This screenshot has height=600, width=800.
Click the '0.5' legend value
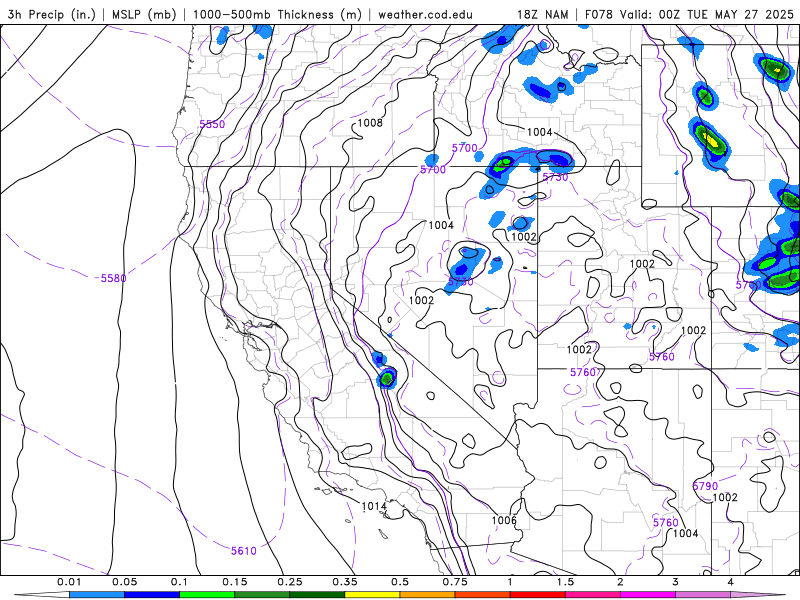pyautogui.click(x=400, y=582)
